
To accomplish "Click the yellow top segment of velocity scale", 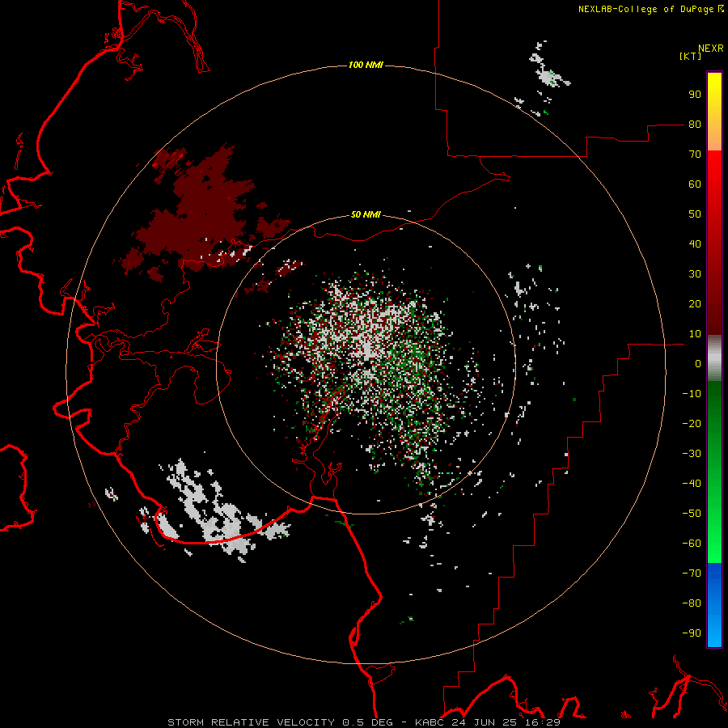I will pyautogui.click(x=714, y=112).
